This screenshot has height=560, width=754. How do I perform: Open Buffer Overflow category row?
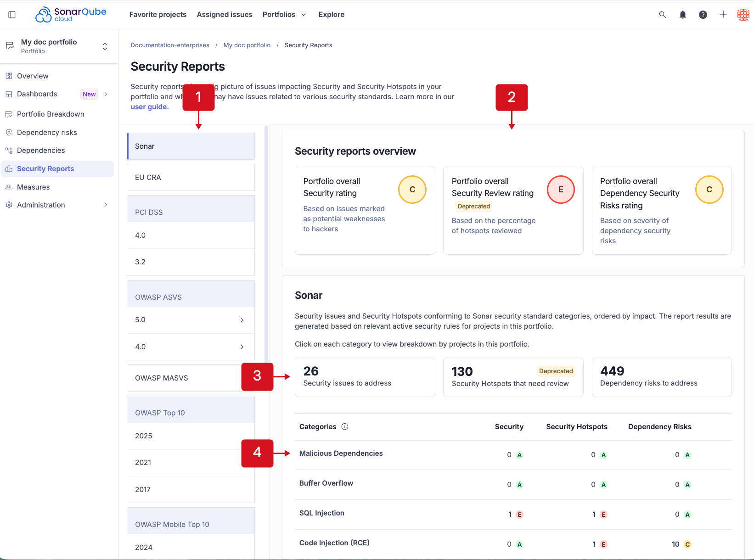(513, 484)
